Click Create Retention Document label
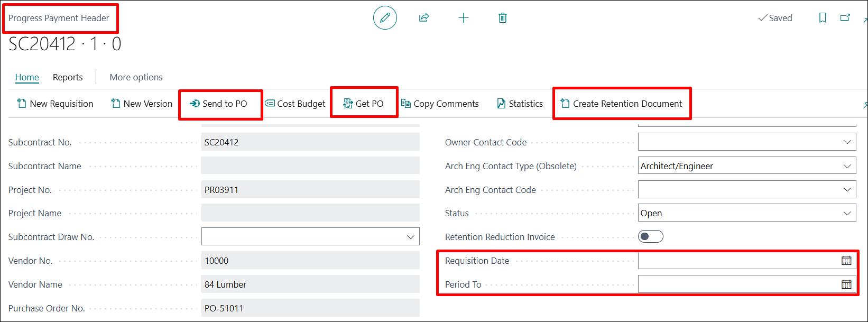 (x=627, y=104)
